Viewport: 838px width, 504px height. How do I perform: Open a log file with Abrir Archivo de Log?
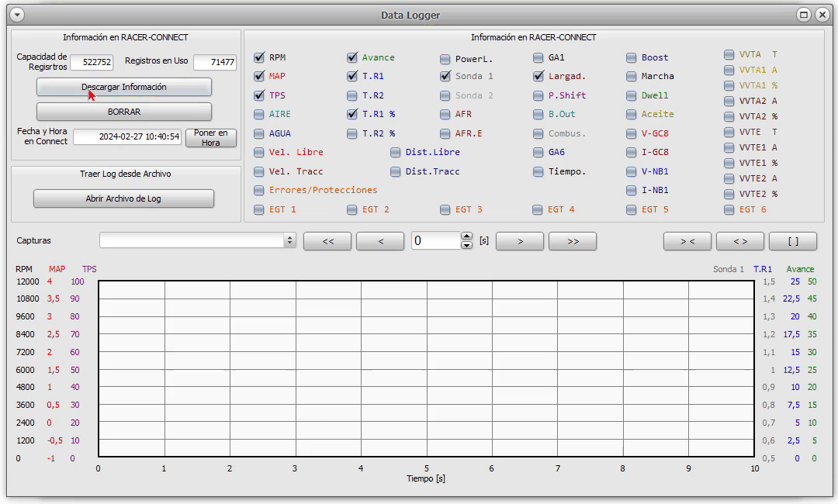pos(123,198)
